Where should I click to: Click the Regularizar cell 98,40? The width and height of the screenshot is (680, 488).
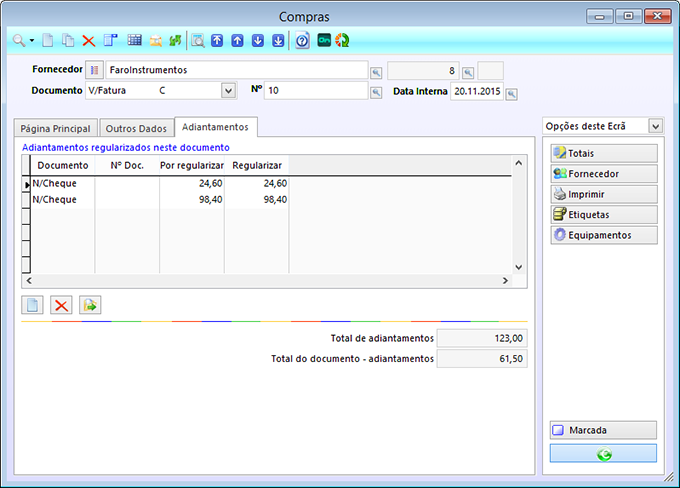[257, 200]
